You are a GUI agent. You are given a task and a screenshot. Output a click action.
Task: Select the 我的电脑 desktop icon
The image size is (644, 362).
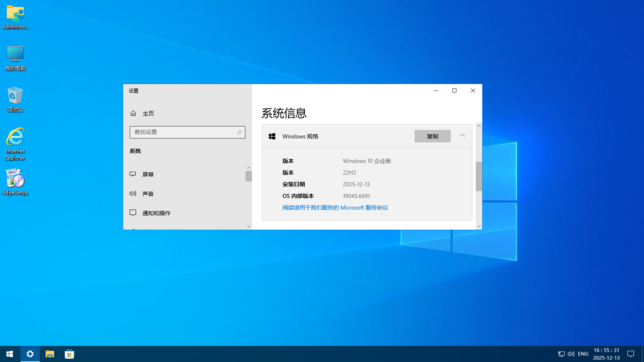pyautogui.click(x=15, y=58)
